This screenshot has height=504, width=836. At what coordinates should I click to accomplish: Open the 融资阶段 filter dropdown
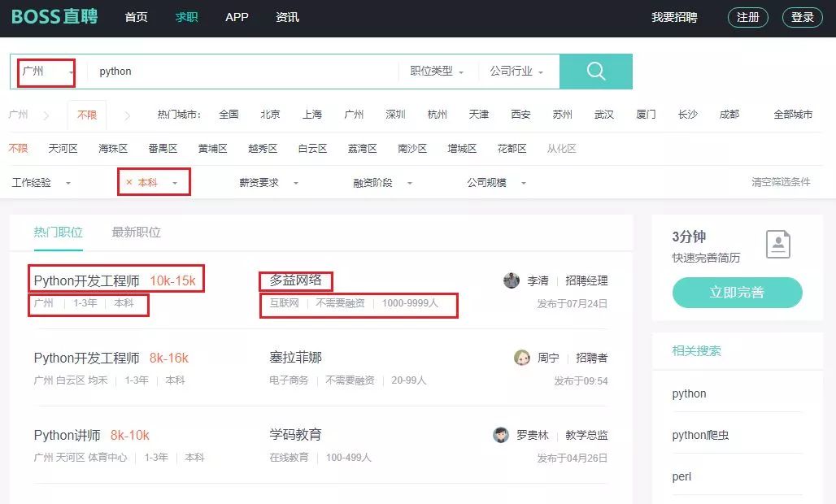coord(383,183)
